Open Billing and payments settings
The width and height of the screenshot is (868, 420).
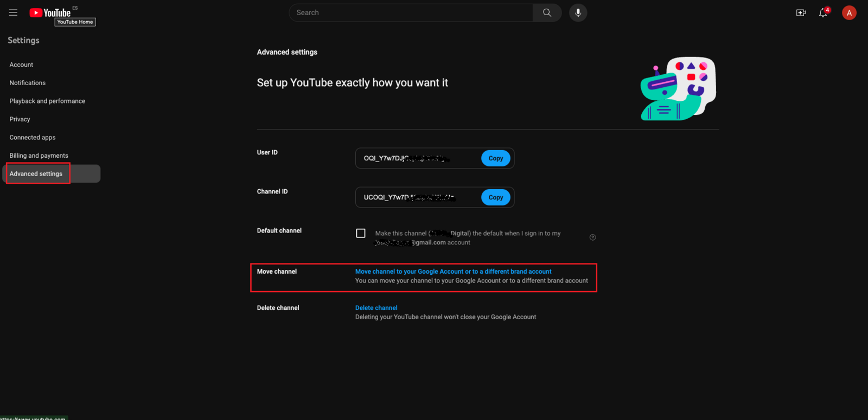39,156
